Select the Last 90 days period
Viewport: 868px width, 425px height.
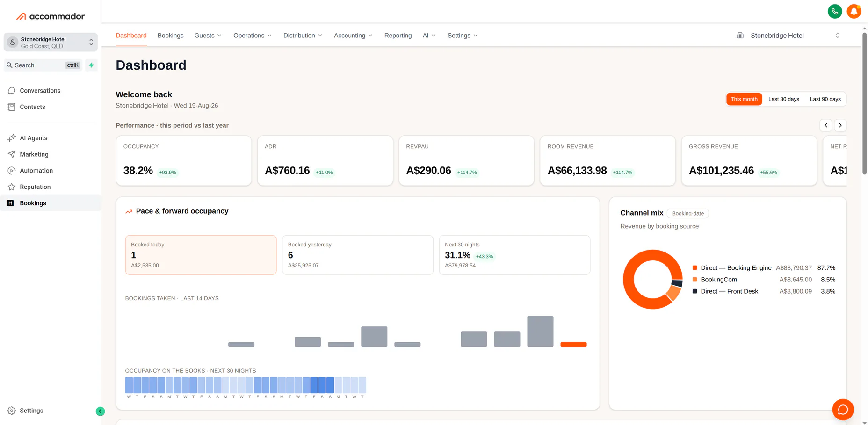coord(825,99)
